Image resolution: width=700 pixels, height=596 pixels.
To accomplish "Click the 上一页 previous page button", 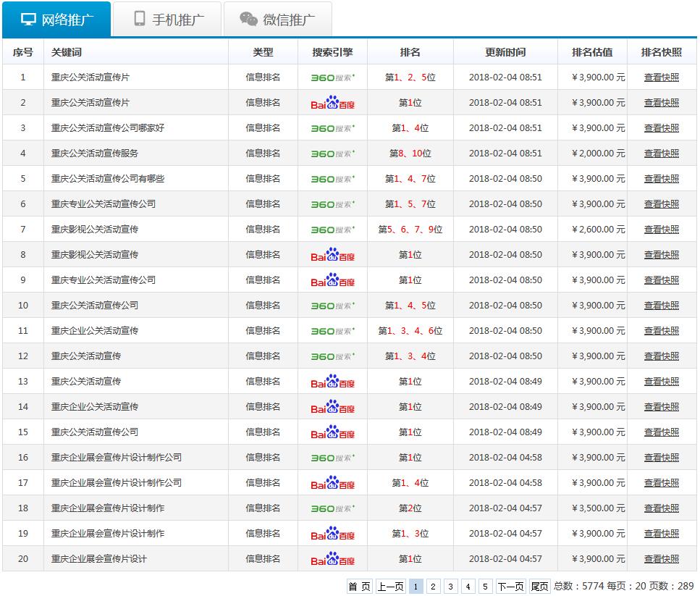I will (x=391, y=586).
